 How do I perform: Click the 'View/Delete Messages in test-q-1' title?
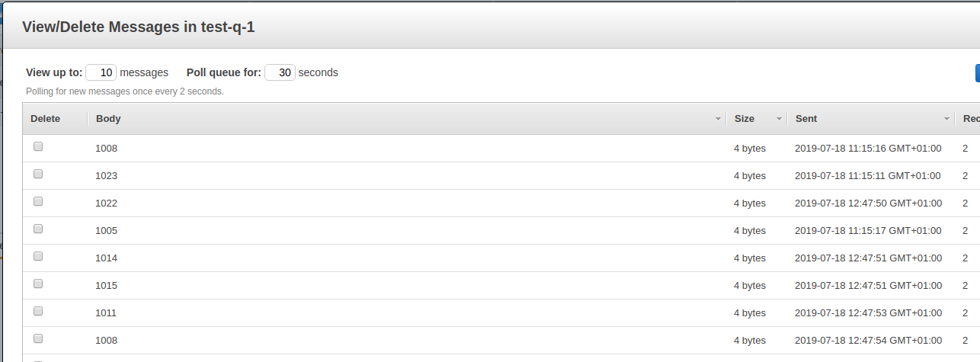(x=139, y=27)
